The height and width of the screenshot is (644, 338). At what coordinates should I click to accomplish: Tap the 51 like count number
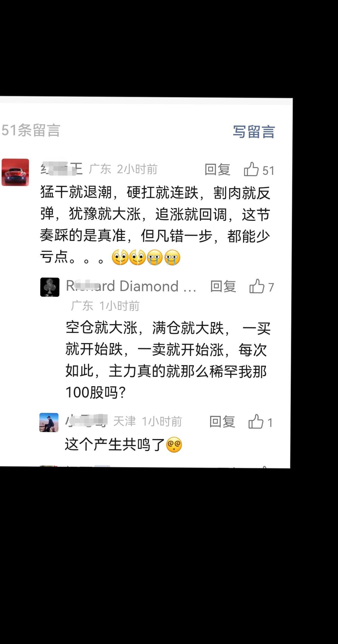point(268,171)
